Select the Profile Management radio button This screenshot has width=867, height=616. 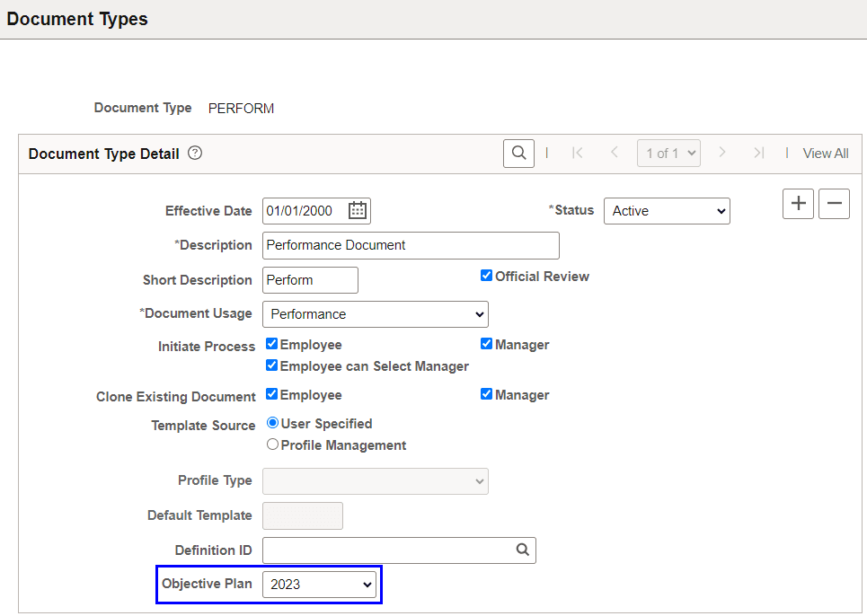[271, 444]
